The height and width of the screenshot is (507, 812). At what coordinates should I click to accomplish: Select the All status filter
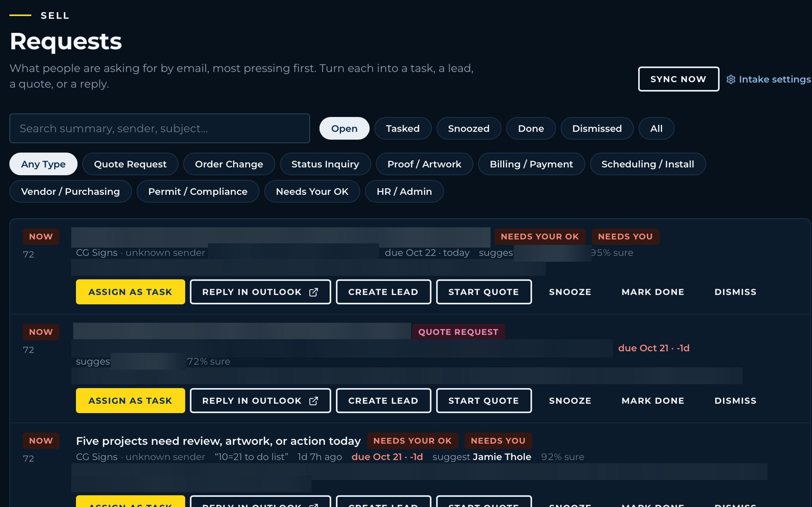coord(656,128)
